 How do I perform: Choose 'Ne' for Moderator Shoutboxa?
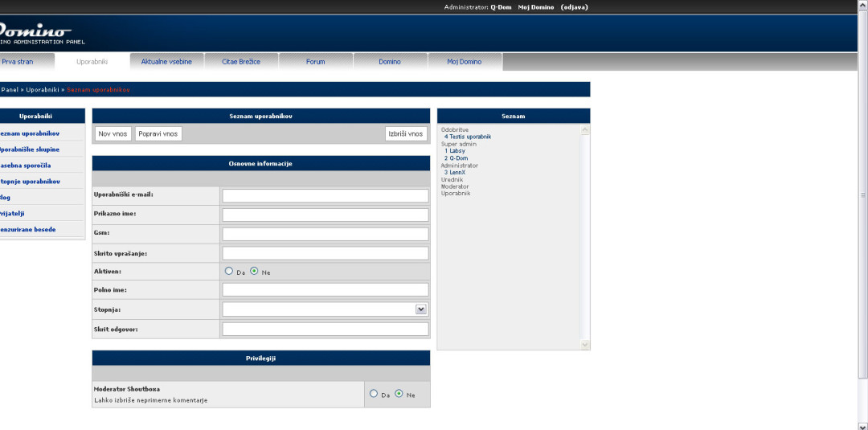pos(399,394)
